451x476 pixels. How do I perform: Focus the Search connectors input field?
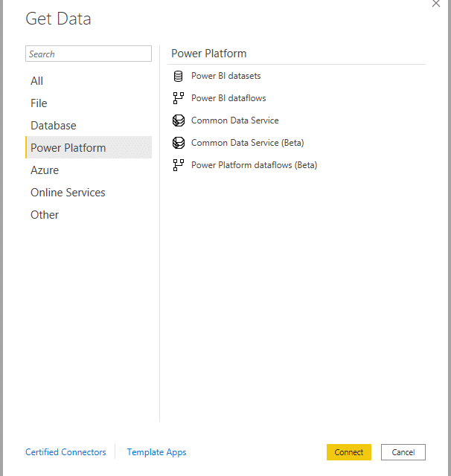tap(89, 54)
